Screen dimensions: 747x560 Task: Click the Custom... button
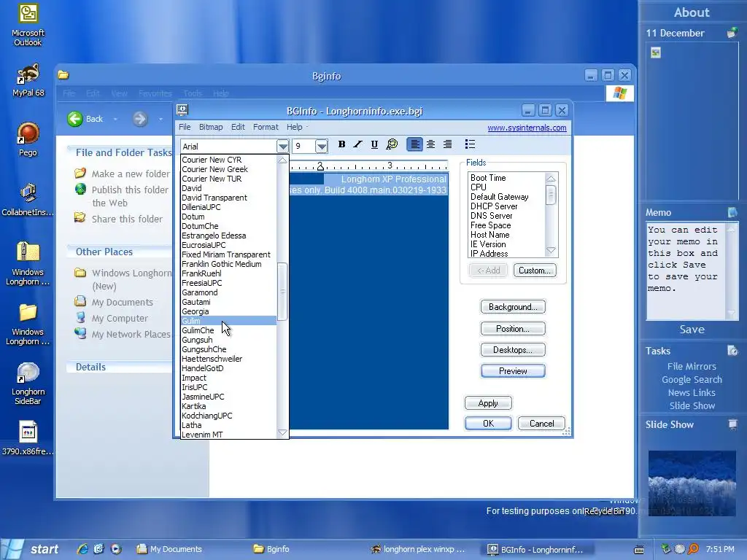click(x=535, y=271)
